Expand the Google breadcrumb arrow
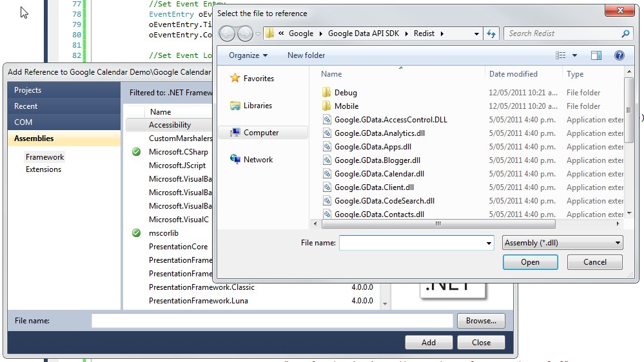Screen dimensions: 644x362 pos(321,33)
